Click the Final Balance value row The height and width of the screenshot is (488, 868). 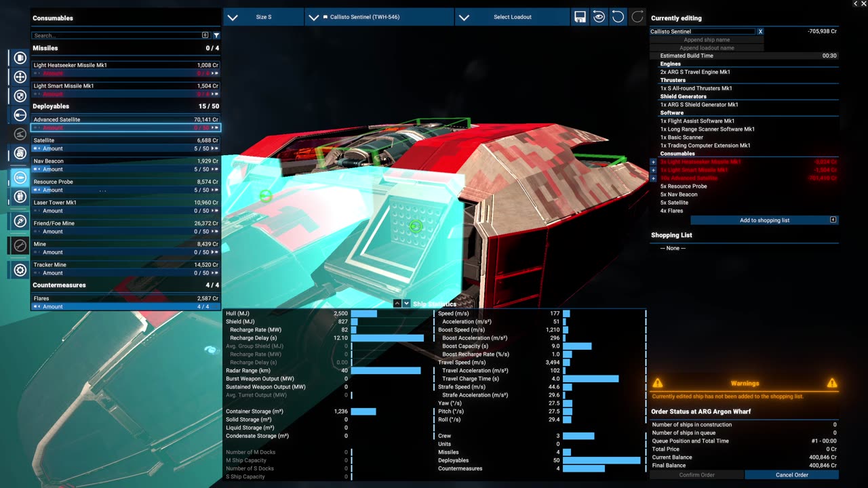coord(744,466)
